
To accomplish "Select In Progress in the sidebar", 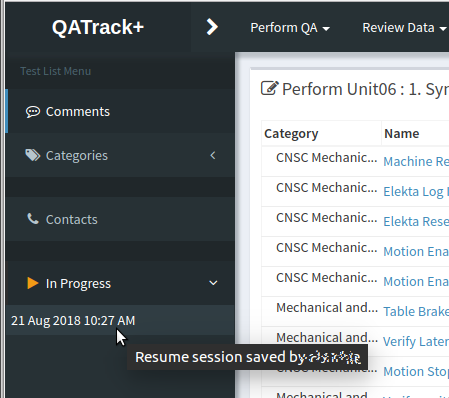I will (120, 283).
